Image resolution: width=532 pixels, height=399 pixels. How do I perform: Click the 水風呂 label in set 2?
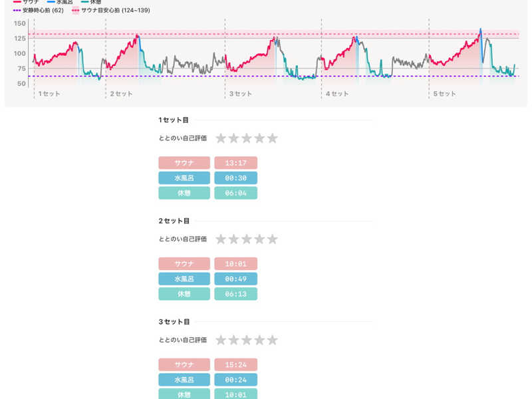(184, 279)
